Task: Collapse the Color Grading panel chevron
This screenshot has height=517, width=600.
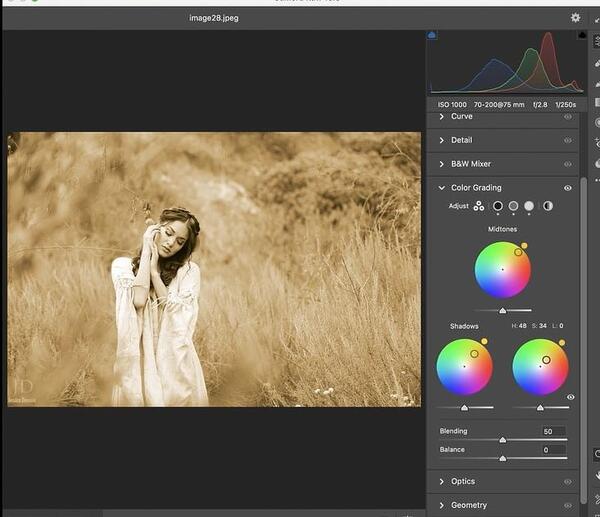Action: (x=442, y=188)
